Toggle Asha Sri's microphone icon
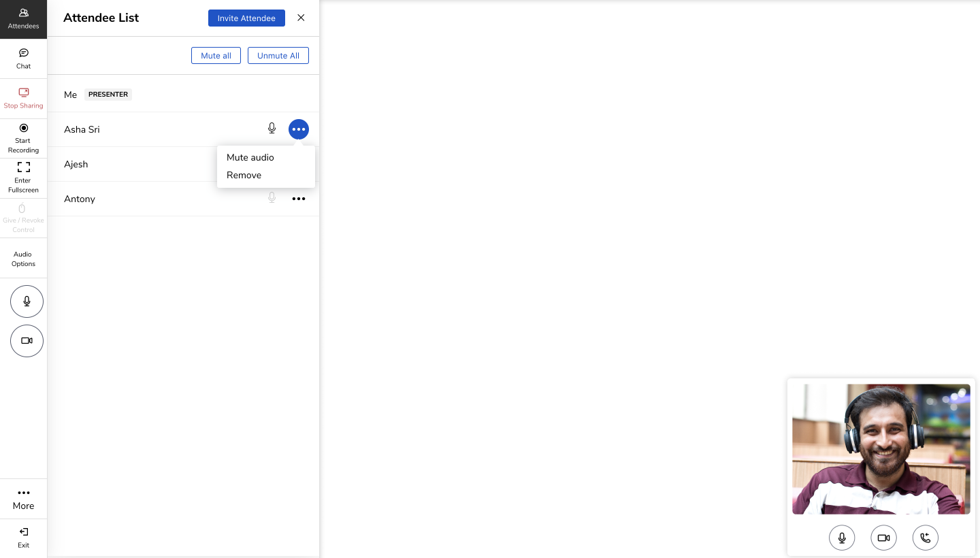The width and height of the screenshot is (980, 558). coord(272,129)
